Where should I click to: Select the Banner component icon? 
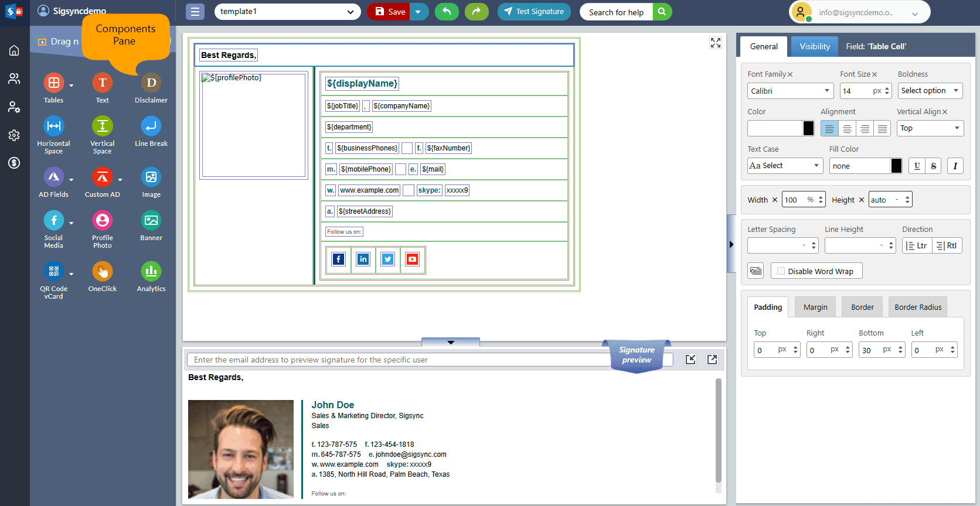click(151, 221)
